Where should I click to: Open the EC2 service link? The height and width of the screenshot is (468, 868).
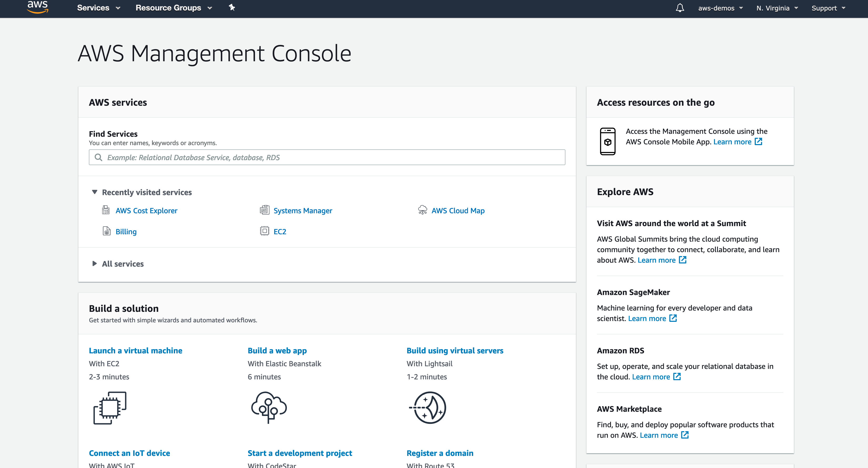pos(280,231)
